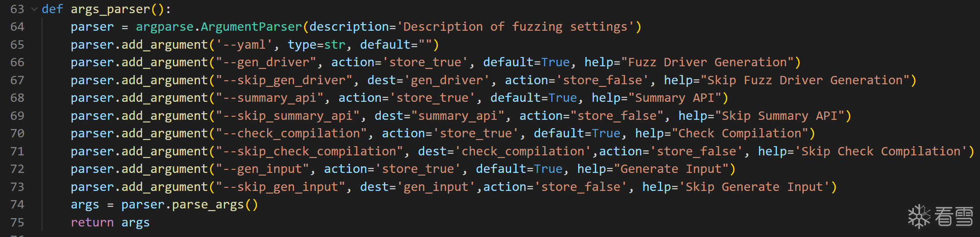Click the '--yaml' string argument
The image size is (980, 237).
coord(244,45)
